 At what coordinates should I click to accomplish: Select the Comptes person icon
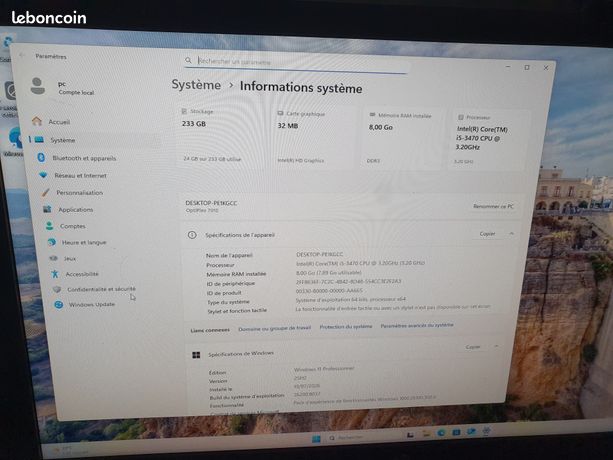pyautogui.click(x=49, y=226)
